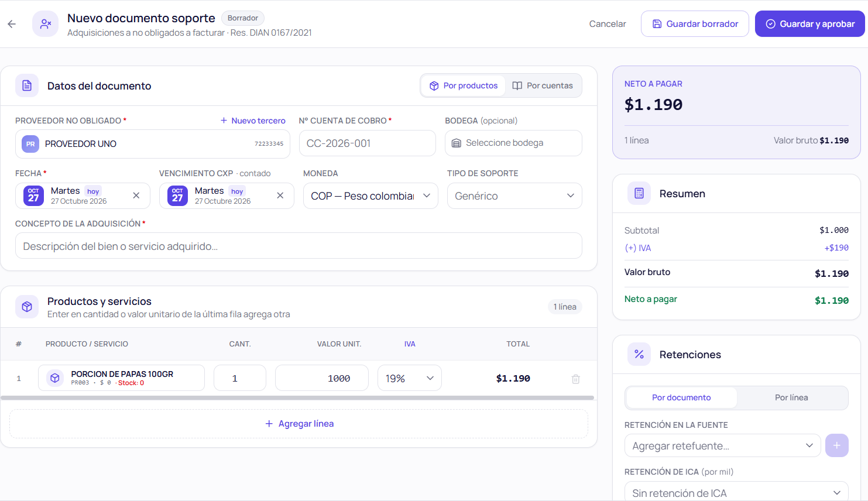Viewport: 868px width, 501px height.
Task: Go back using the left arrow icon
Action: 12,24
